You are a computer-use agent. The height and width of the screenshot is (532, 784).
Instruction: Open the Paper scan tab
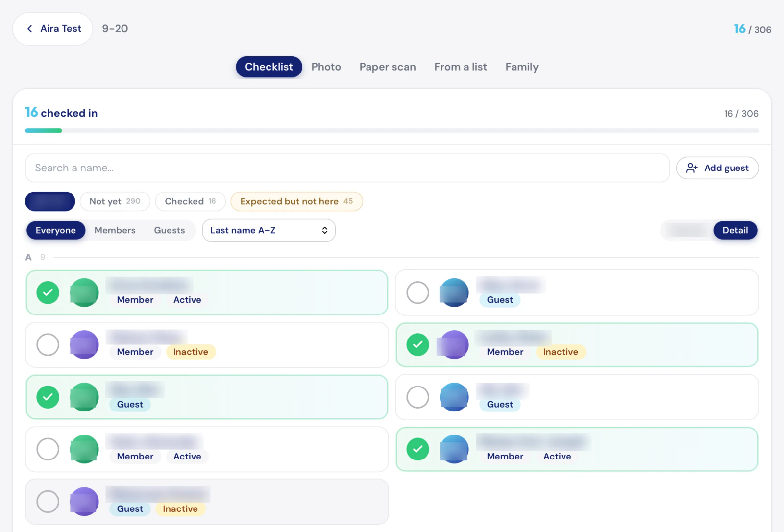tap(388, 67)
